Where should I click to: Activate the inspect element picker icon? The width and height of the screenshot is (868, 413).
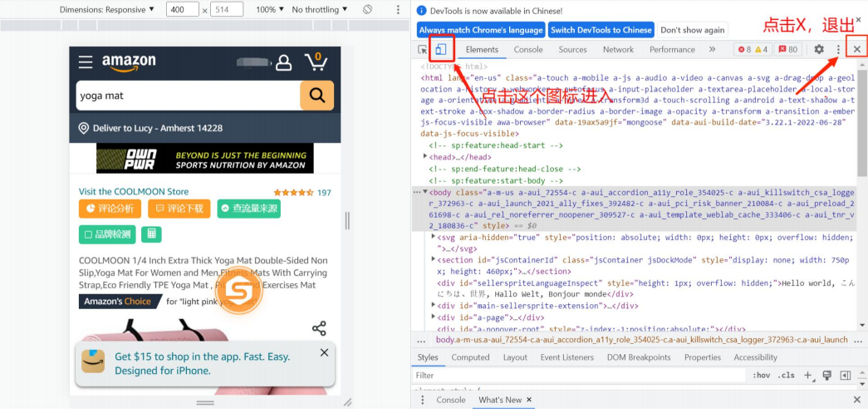click(x=423, y=49)
